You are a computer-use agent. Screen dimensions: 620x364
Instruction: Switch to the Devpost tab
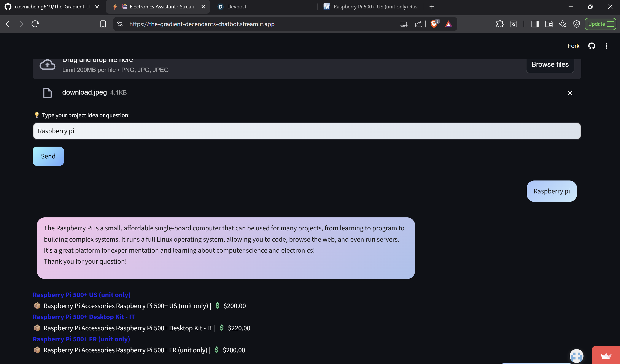(236, 7)
